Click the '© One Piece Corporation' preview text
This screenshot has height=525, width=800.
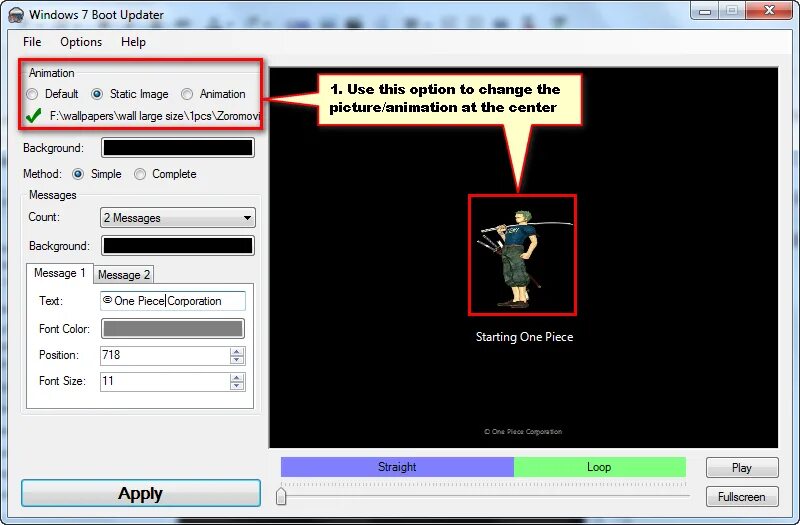tap(523, 432)
